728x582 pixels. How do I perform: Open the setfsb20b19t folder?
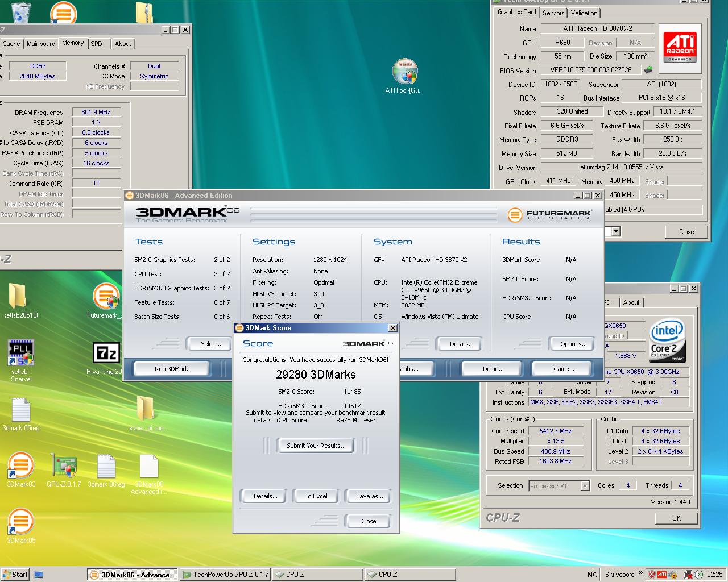(18, 297)
